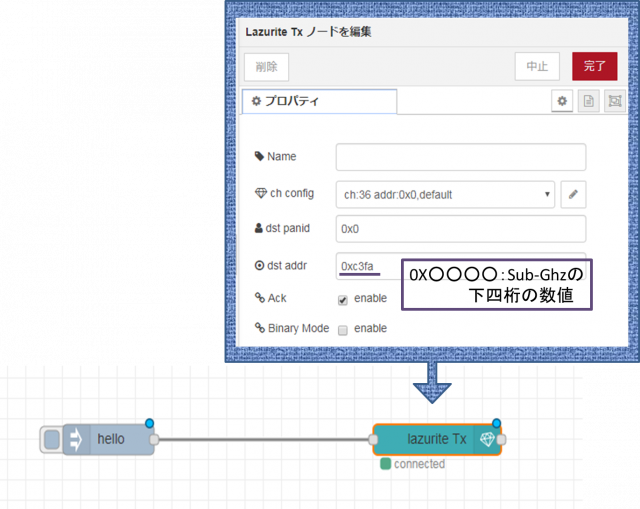Select the hello inject node
This screenshot has height=509, width=640.
(111, 440)
